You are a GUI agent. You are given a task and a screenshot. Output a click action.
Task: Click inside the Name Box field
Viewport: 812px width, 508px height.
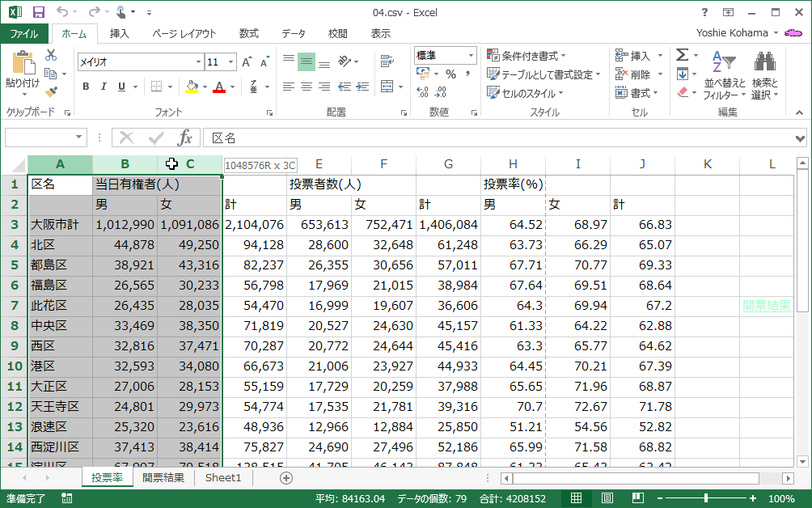(40, 138)
